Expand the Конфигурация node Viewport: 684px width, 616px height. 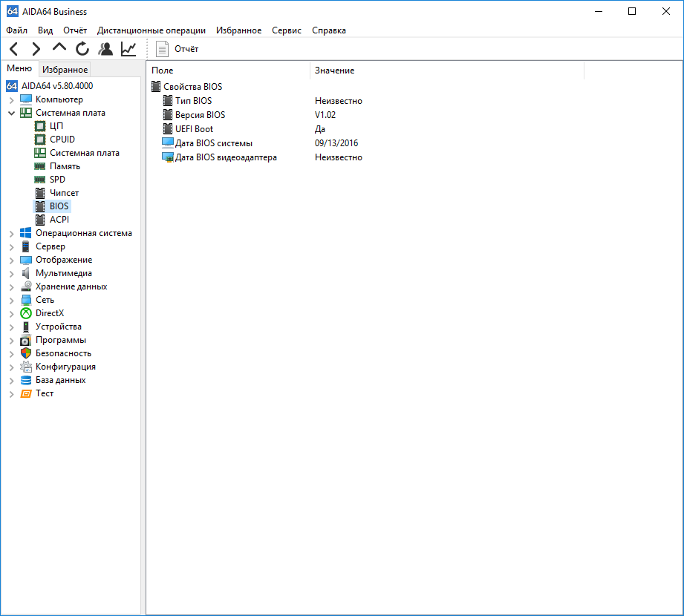coord(11,367)
